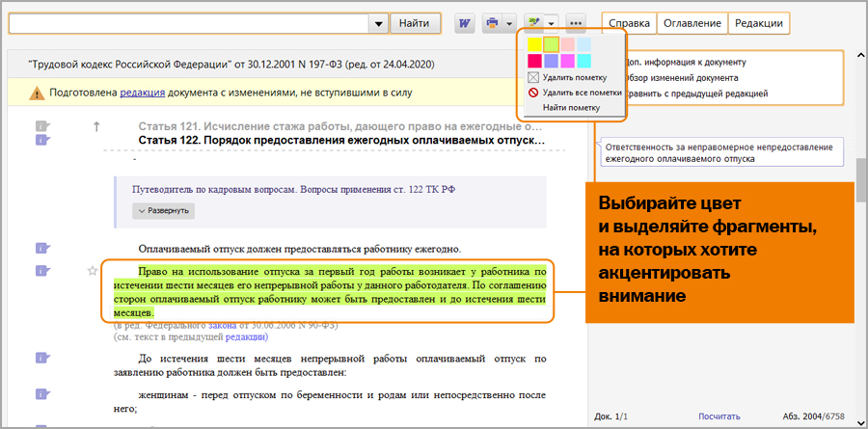Click the up arrow next to Статья 121

[95, 126]
